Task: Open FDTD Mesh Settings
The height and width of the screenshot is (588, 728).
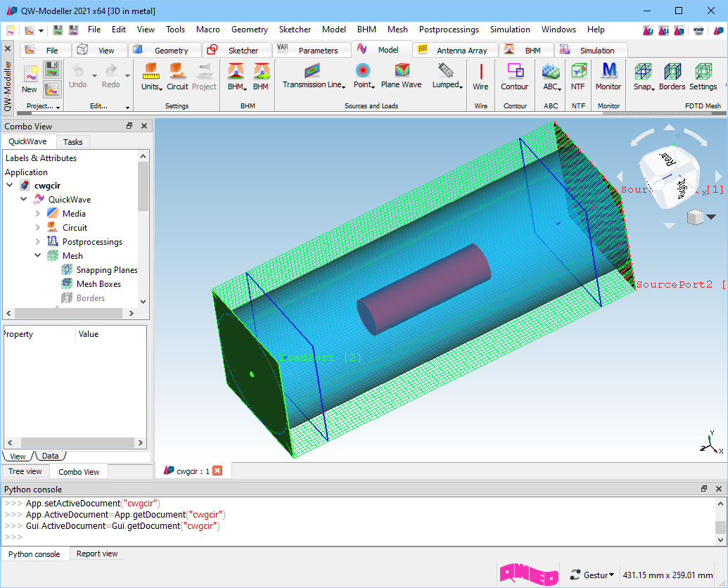Action: (x=703, y=77)
